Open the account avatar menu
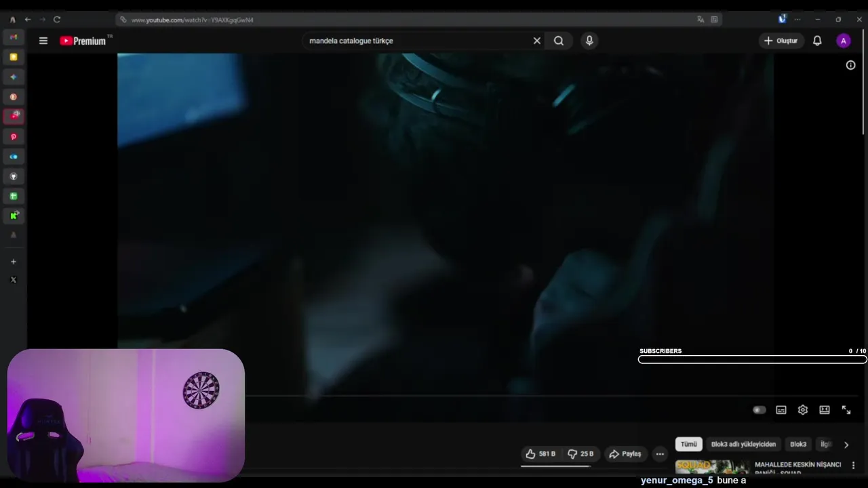 [x=844, y=41]
